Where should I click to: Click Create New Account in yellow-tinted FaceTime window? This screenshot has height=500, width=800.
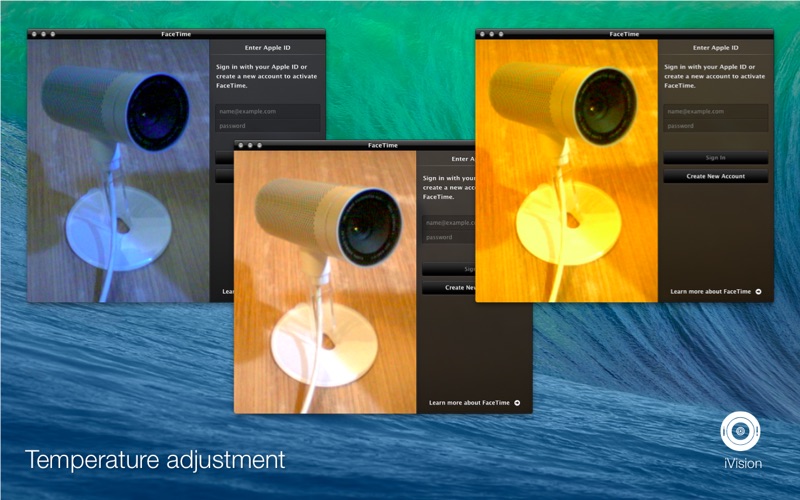715,176
